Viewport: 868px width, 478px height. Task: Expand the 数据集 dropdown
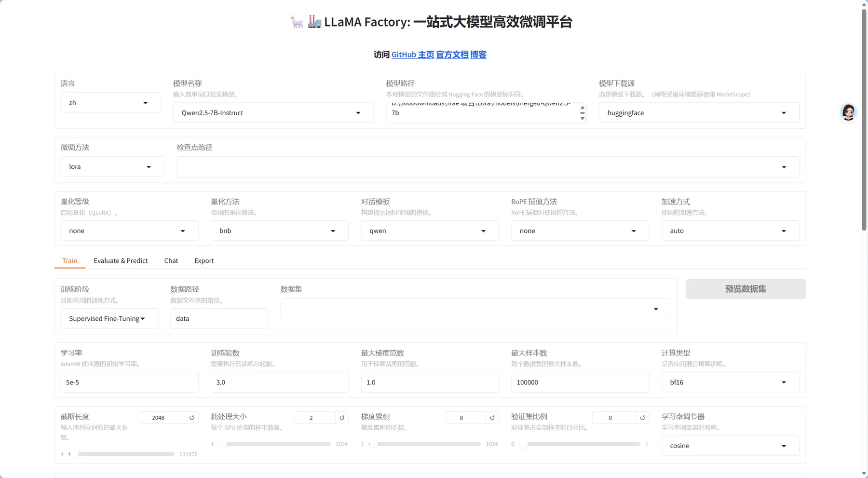[475, 309]
